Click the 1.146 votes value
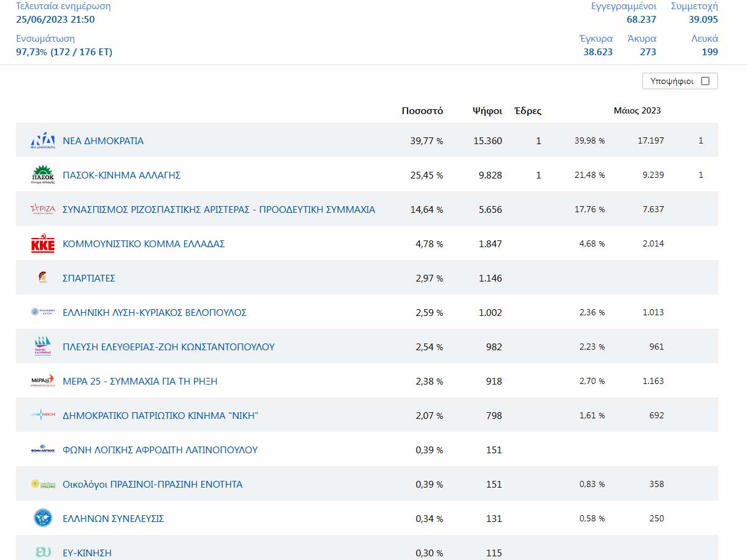The height and width of the screenshot is (560, 747). [x=490, y=278]
